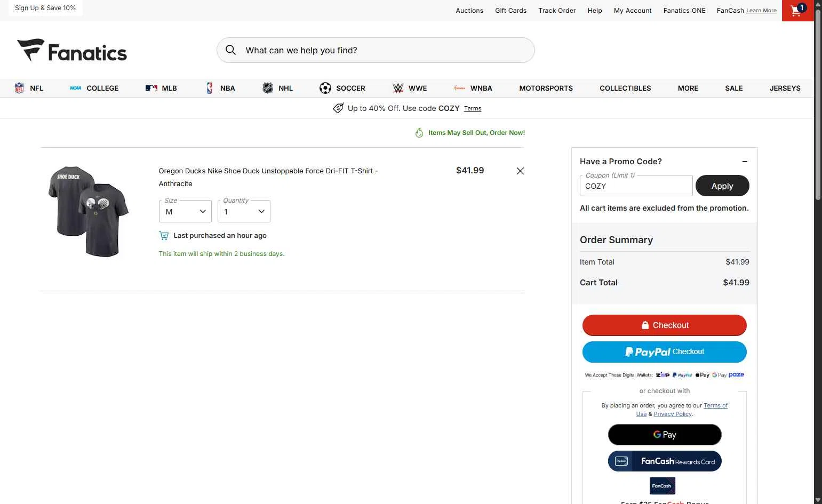Click FanCash Learn More link

tap(761, 11)
